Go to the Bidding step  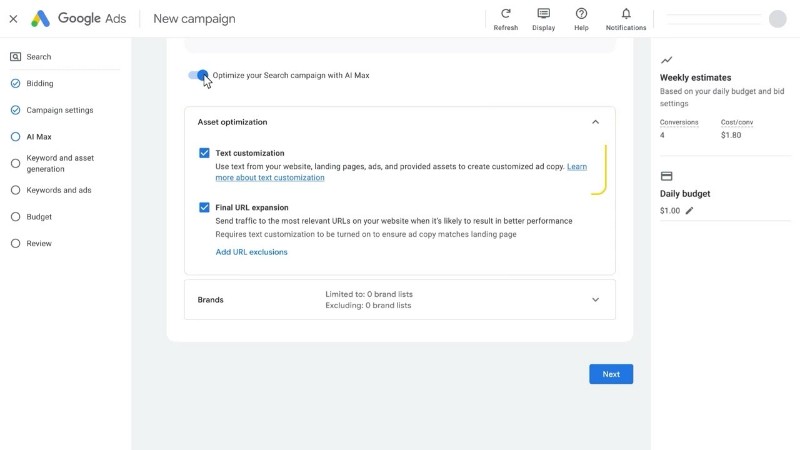click(40, 84)
